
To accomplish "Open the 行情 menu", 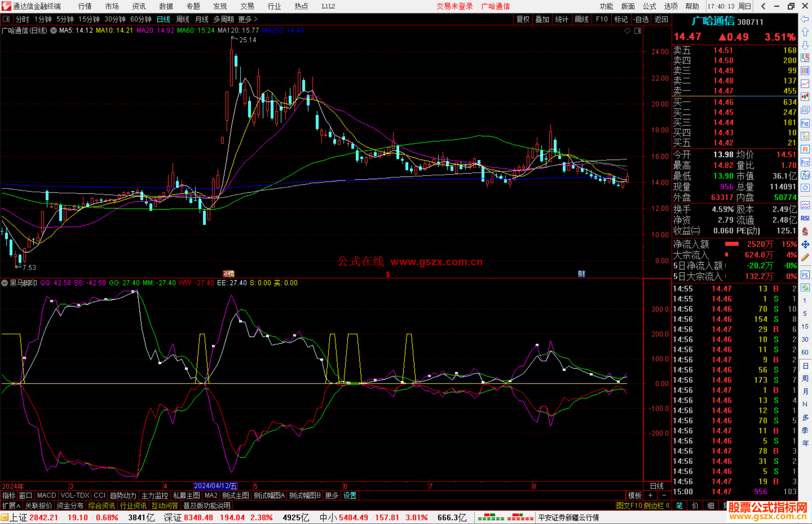I will pyautogui.click(x=85, y=6).
